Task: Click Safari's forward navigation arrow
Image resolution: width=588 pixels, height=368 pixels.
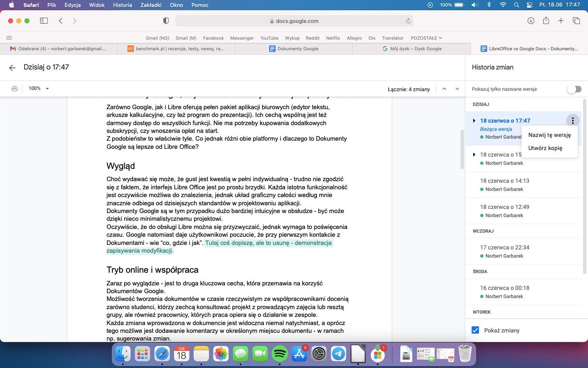Action: click(x=74, y=21)
